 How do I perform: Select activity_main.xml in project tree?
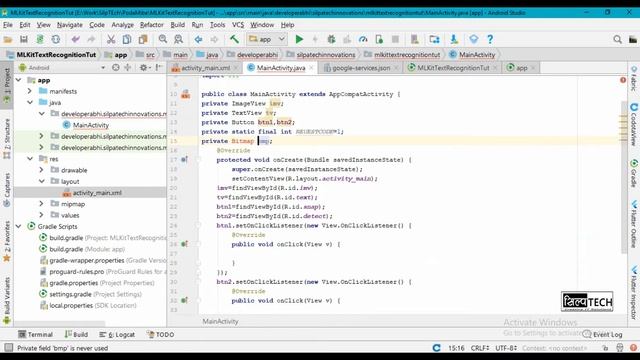tap(97, 193)
